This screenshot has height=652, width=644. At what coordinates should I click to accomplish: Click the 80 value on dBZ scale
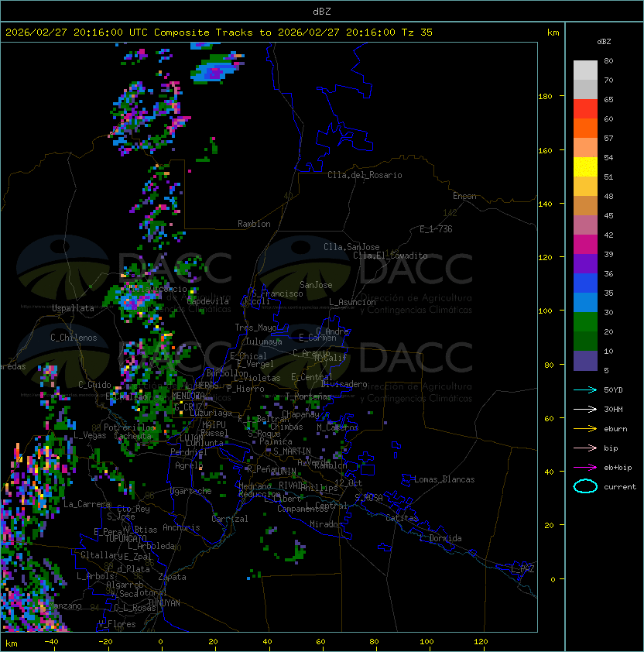tap(608, 60)
